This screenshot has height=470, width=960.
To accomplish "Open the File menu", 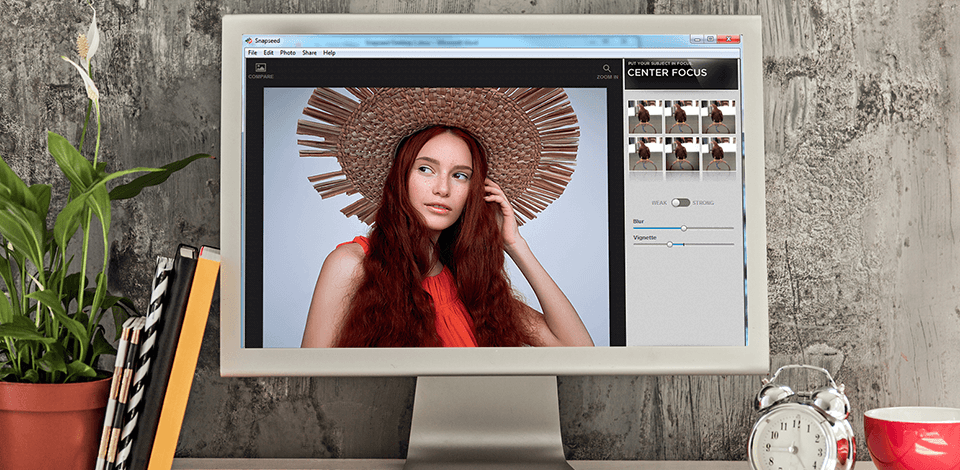I will (252, 53).
